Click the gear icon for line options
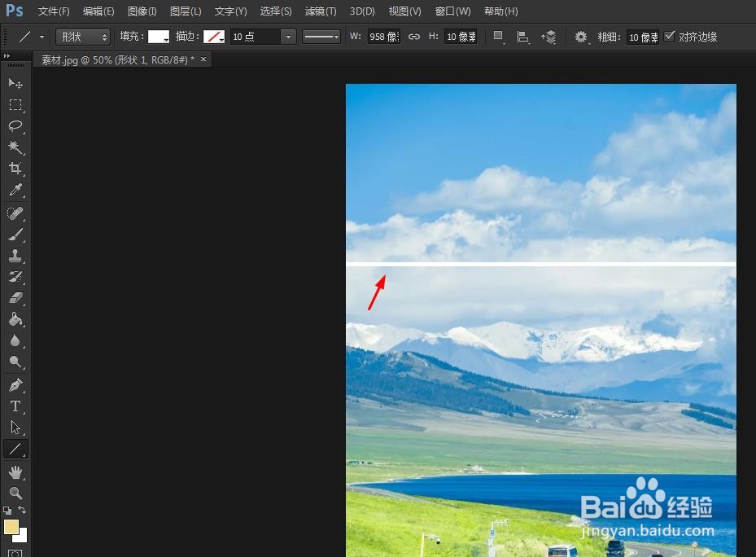Screen dimensions: 756x557 tap(581, 36)
